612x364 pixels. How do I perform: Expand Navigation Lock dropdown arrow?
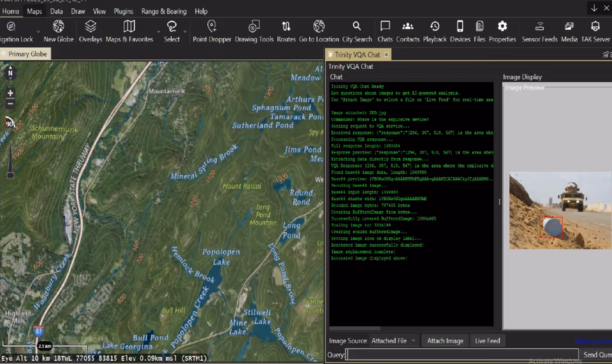point(38,32)
